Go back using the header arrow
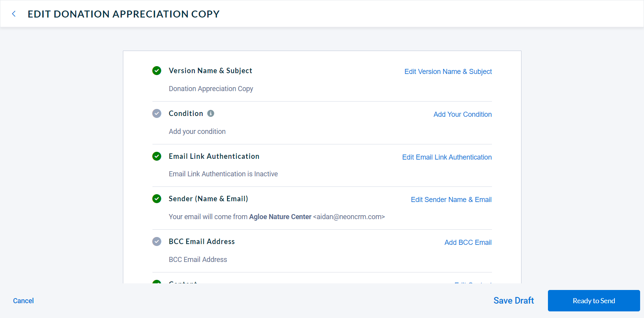The image size is (644, 318). [14, 14]
